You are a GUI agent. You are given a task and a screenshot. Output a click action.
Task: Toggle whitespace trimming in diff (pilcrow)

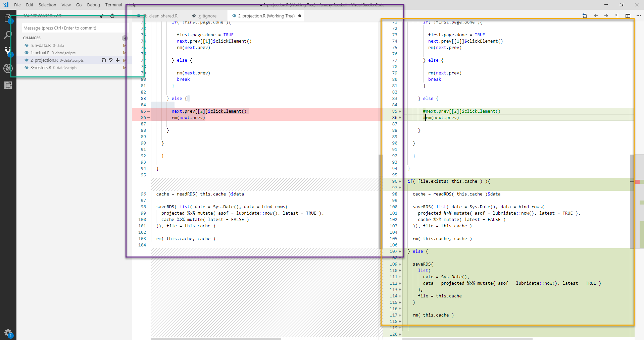click(x=617, y=16)
